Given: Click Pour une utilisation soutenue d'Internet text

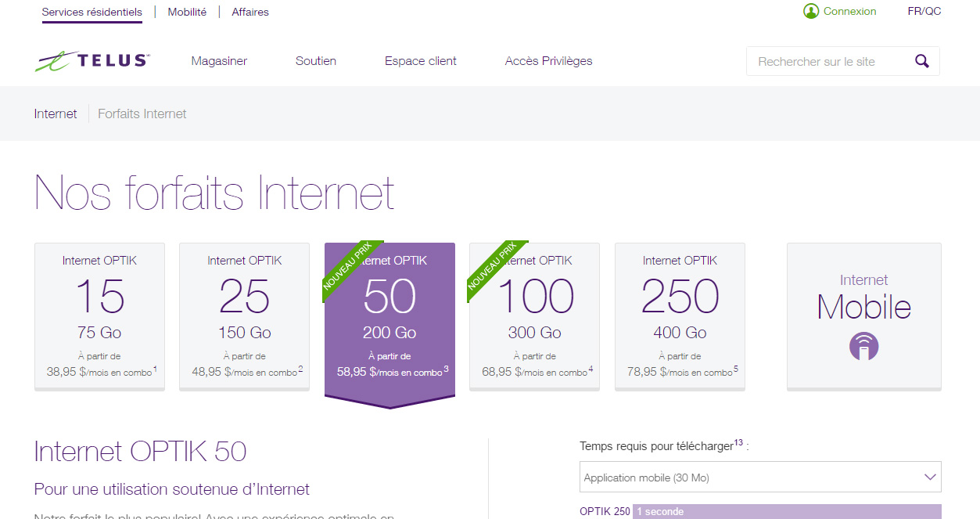Looking at the screenshot, I should (172, 489).
